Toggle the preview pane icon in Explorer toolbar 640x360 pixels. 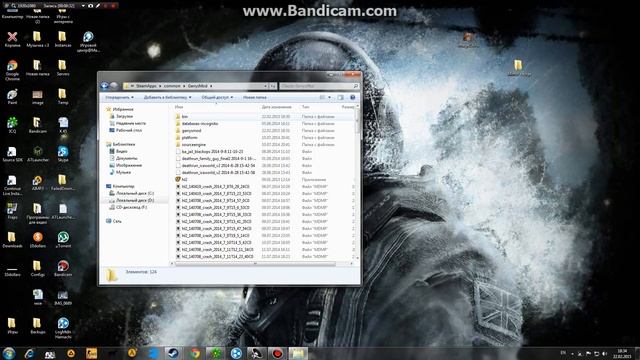(x=340, y=97)
